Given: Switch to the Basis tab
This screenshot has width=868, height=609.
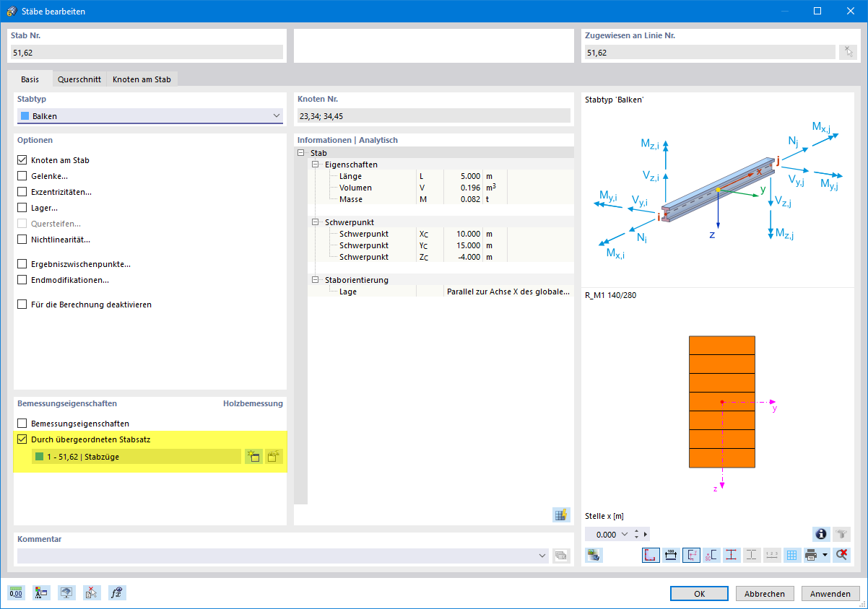Looking at the screenshot, I should (x=30, y=79).
